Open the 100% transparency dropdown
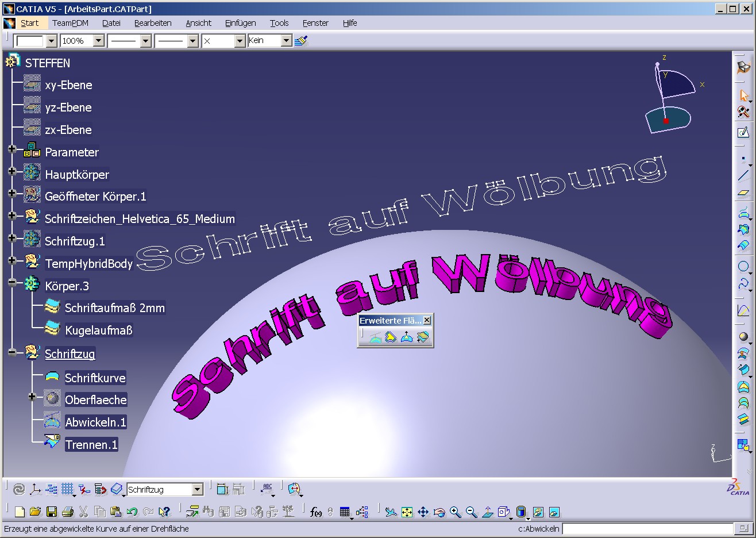Screen dimensions: 756x538 tap(99, 41)
